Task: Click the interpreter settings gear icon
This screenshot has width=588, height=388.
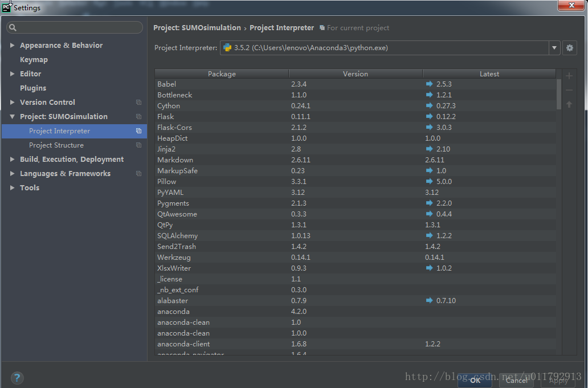Action: point(569,48)
